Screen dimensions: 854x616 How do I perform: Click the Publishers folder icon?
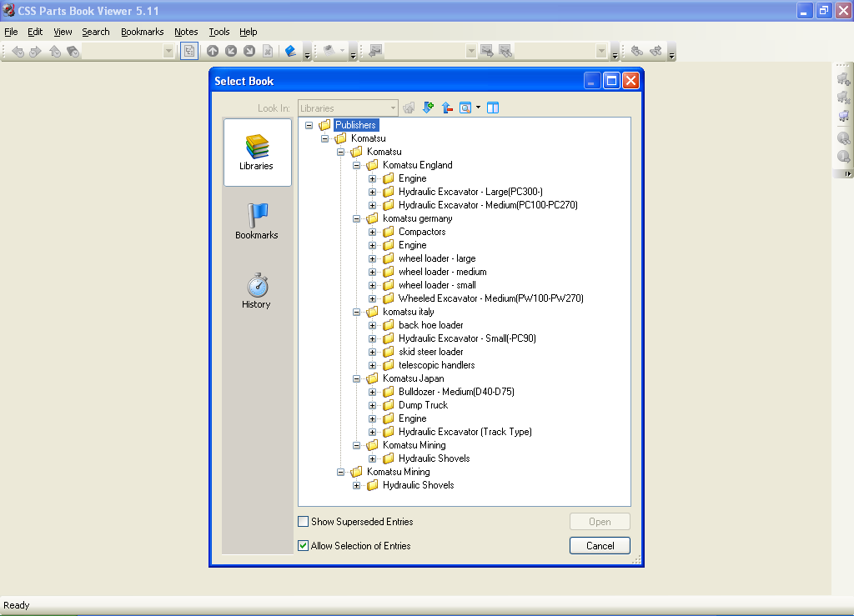pos(324,125)
